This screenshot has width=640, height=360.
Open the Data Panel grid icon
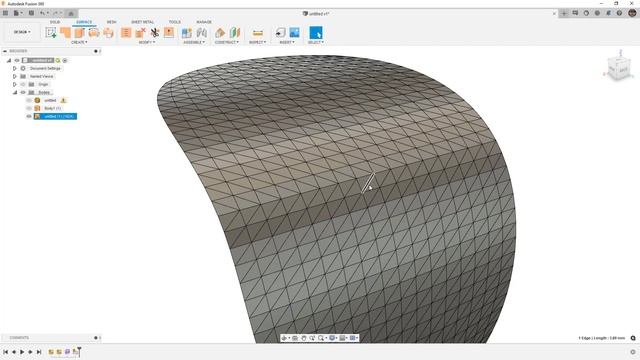point(5,13)
